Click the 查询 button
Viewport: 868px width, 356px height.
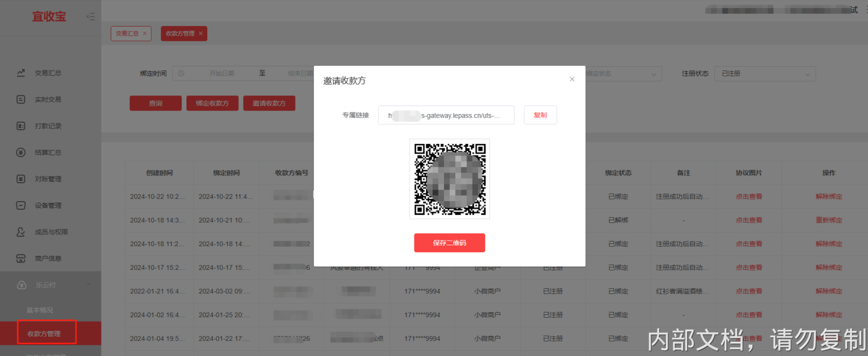point(156,103)
